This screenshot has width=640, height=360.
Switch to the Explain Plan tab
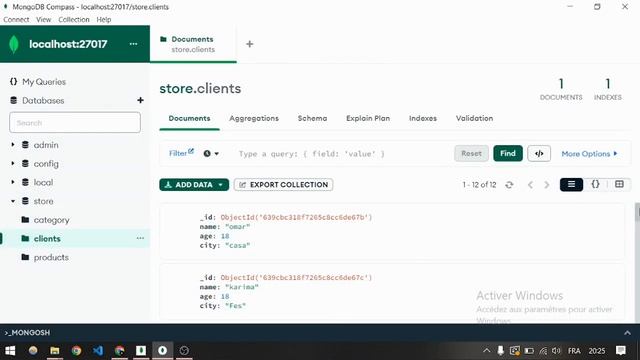coord(368,118)
